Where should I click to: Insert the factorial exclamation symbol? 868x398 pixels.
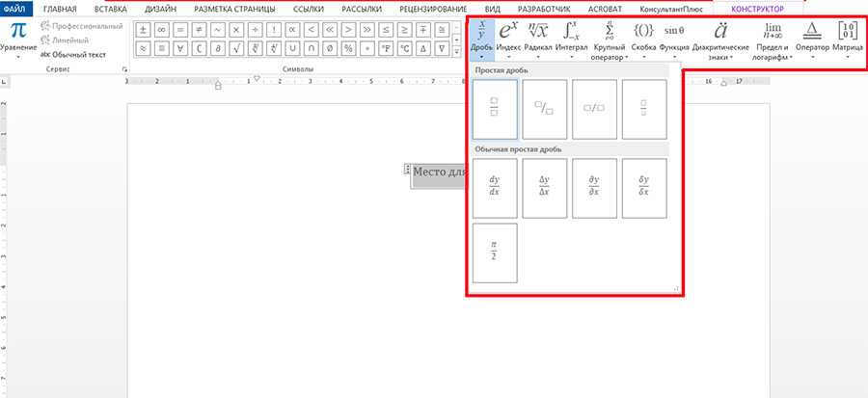click(x=275, y=30)
